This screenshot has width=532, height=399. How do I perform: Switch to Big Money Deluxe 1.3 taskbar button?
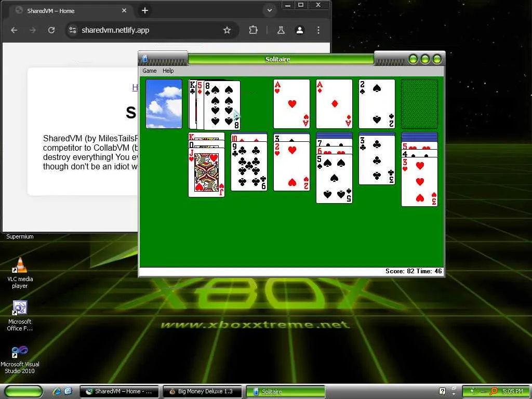coord(202,392)
